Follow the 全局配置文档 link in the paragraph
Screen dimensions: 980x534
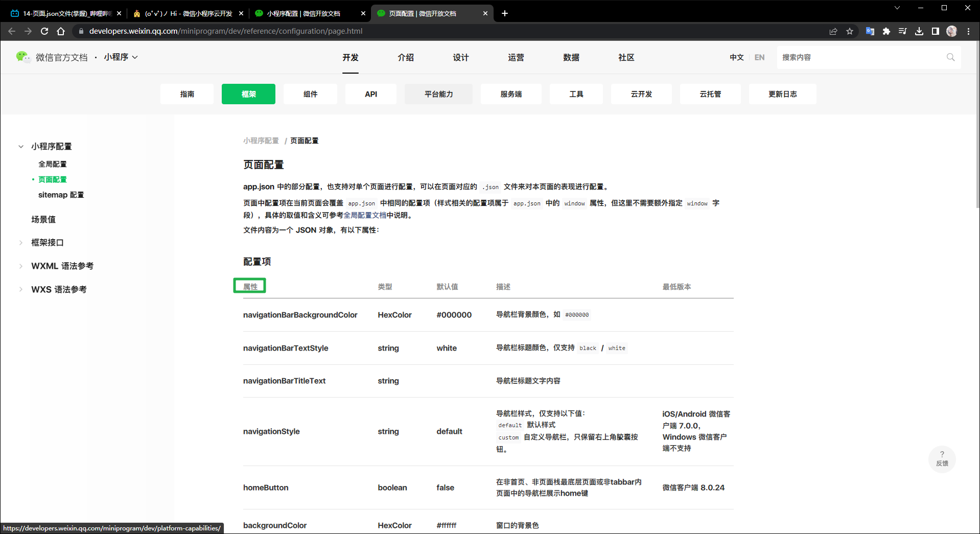(365, 215)
